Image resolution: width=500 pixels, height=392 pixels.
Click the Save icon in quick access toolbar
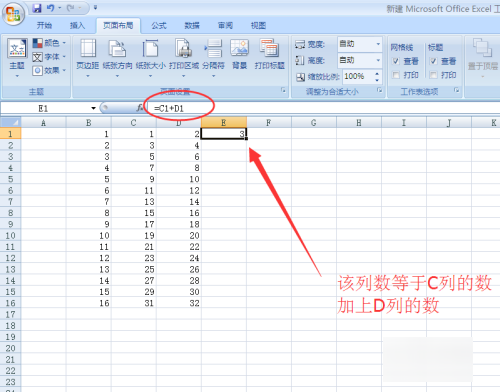tap(37, 8)
